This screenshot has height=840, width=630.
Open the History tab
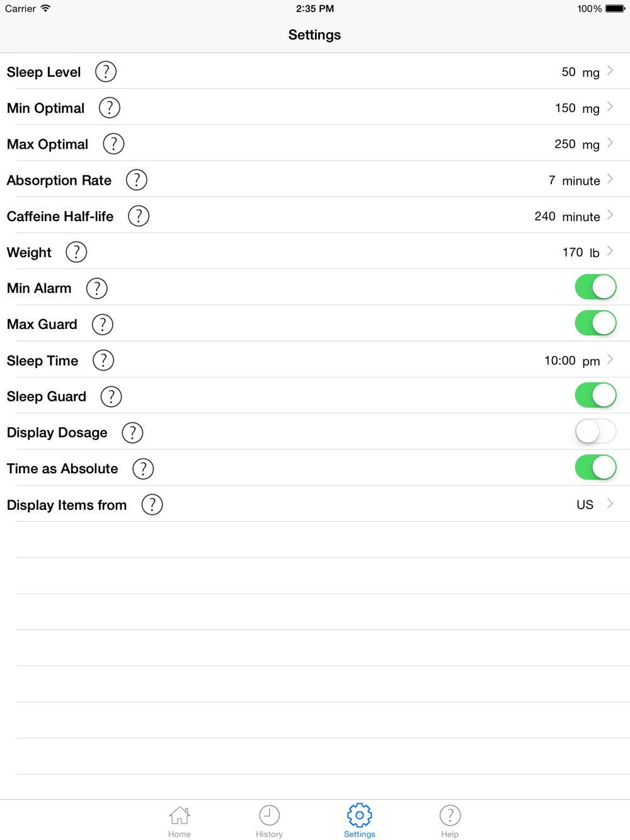(x=269, y=822)
